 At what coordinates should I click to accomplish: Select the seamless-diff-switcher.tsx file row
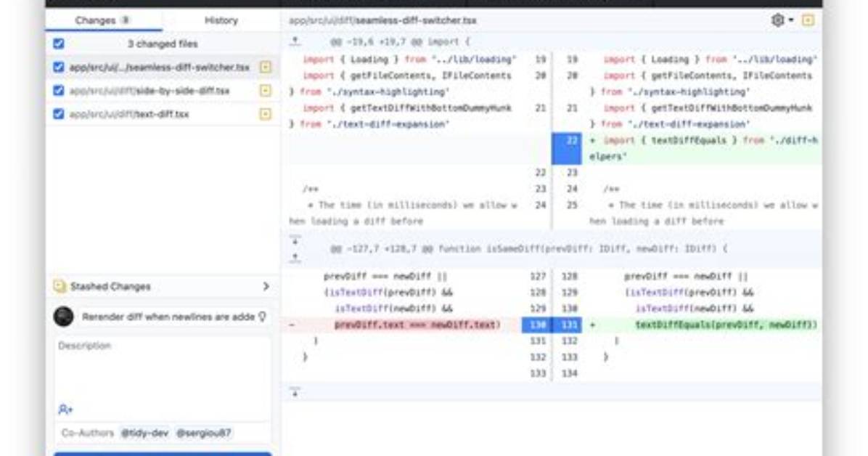click(163, 67)
